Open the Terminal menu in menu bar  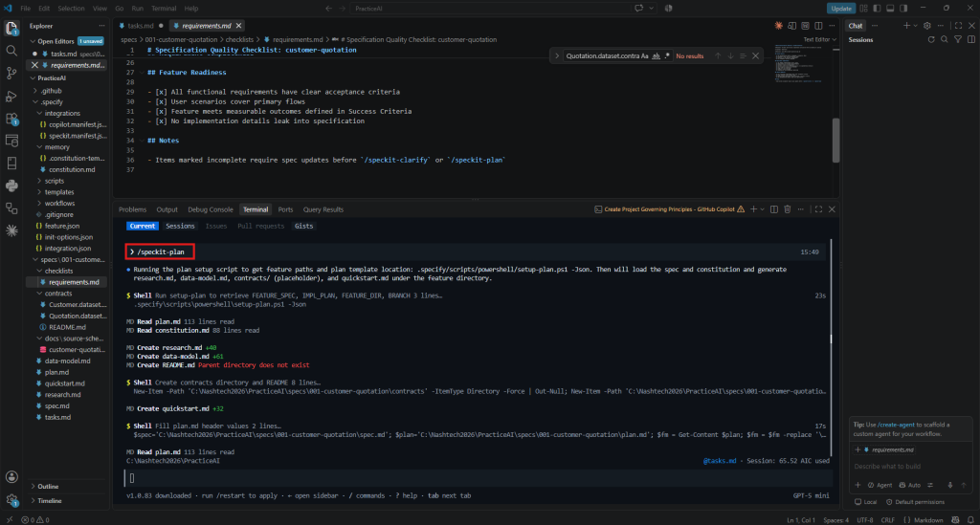point(164,8)
